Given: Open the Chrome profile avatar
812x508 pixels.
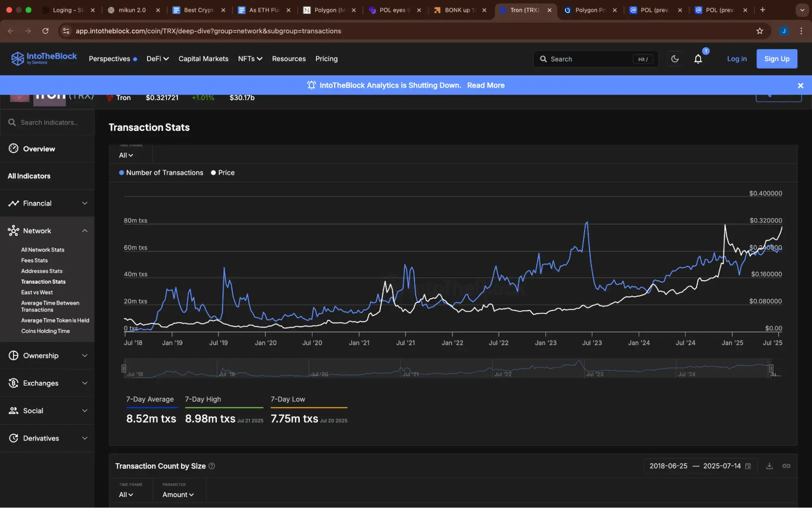Looking at the screenshot, I should tap(784, 31).
